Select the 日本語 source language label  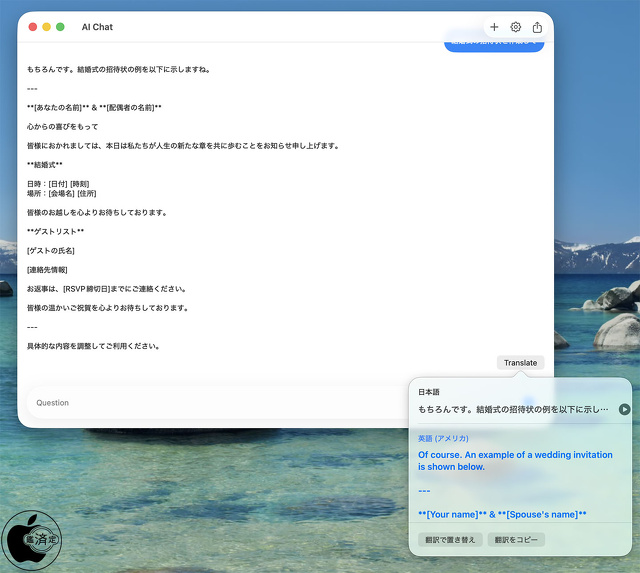click(x=429, y=392)
